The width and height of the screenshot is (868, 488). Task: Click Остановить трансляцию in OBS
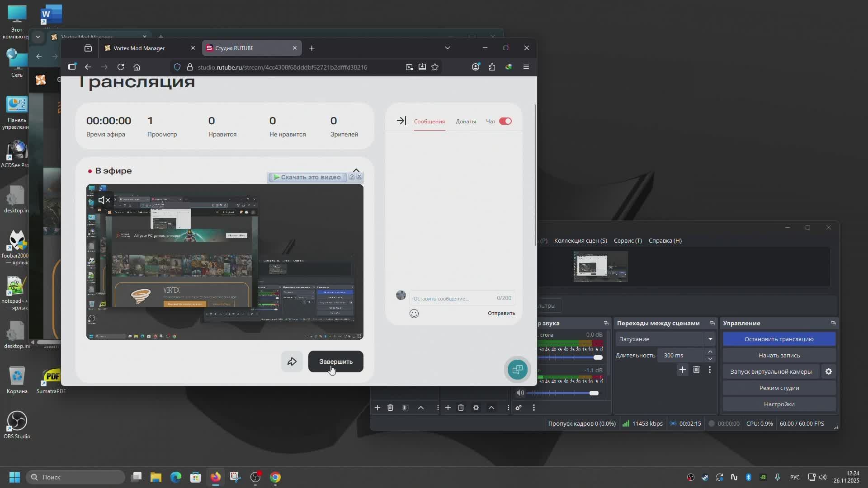778,339
